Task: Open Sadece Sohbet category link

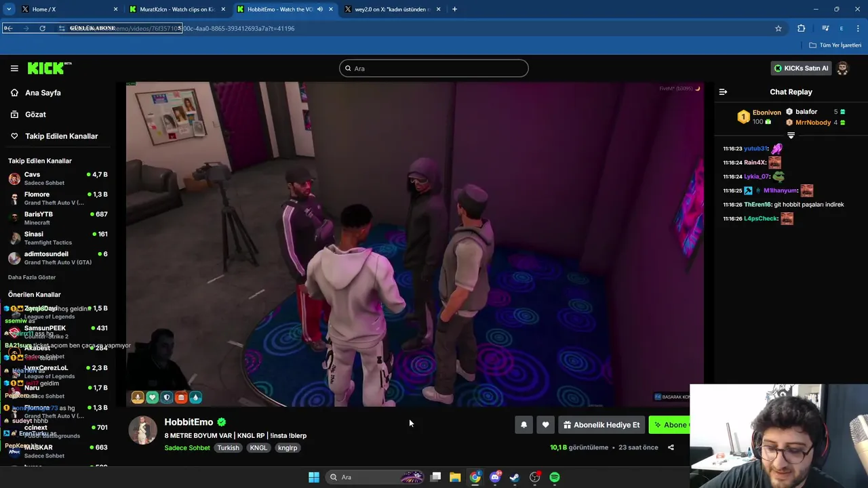Action: 187,448
